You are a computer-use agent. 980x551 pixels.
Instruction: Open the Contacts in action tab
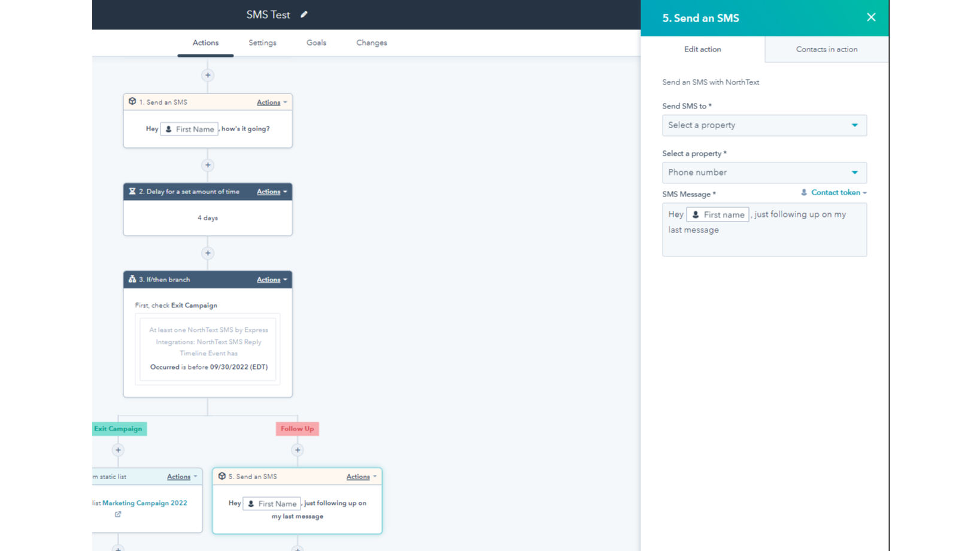[826, 49]
